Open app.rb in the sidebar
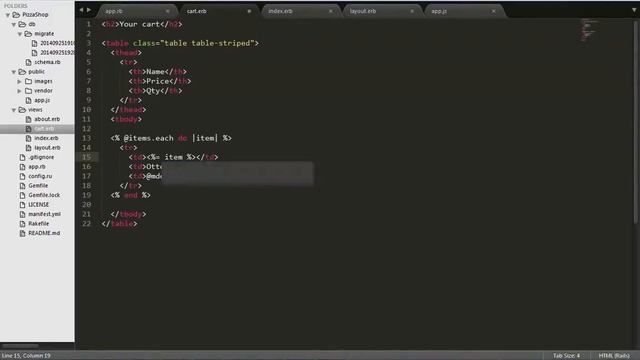The height and width of the screenshot is (360, 640). (x=37, y=167)
